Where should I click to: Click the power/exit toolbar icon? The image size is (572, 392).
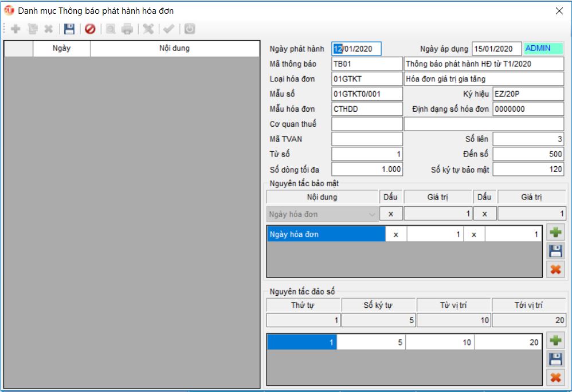click(190, 29)
